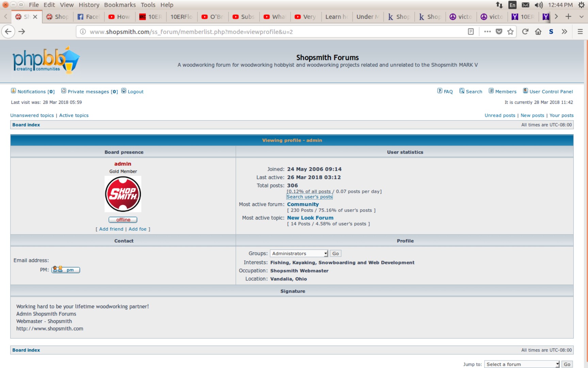Switch to the Learn h tab
The image size is (588, 368).
[x=337, y=17]
